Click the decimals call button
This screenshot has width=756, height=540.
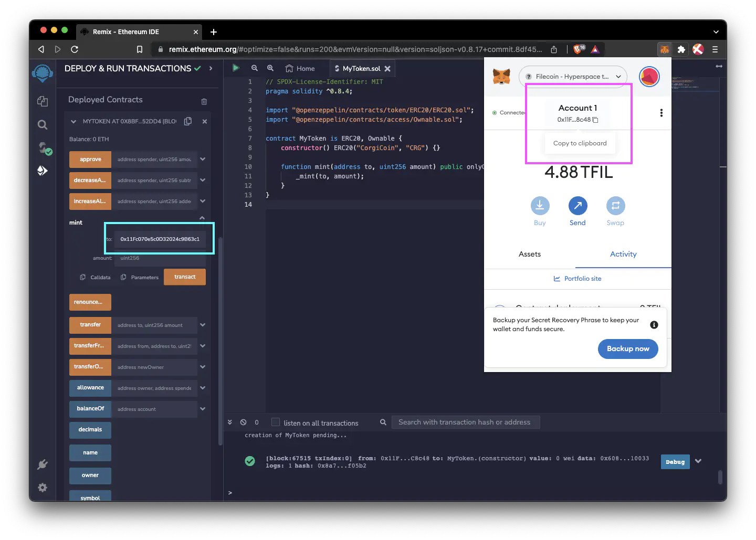pos(90,430)
